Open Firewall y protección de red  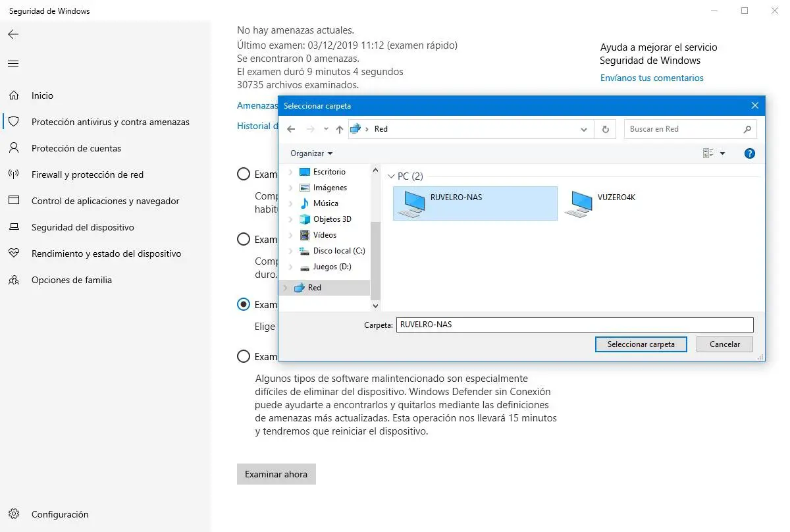88,174
